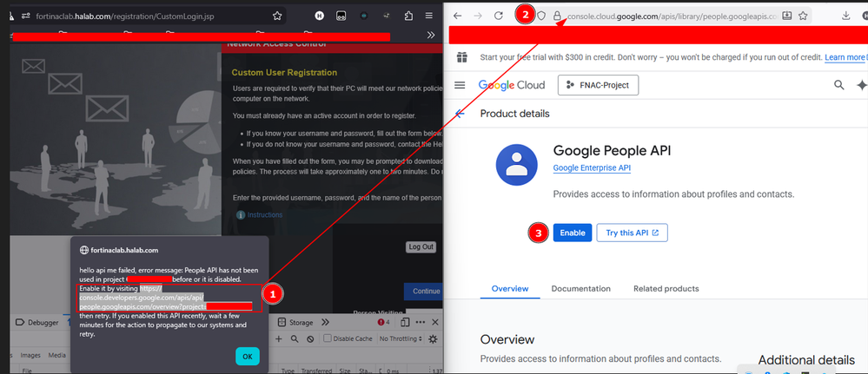Open the FNAC-Project project selector
868x374 pixels.
click(x=598, y=85)
